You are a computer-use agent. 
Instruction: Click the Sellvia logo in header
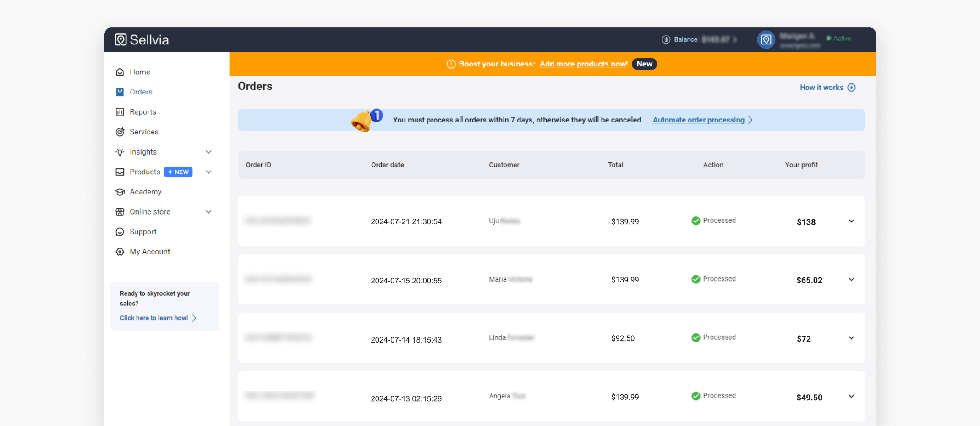pyautogui.click(x=142, y=40)
